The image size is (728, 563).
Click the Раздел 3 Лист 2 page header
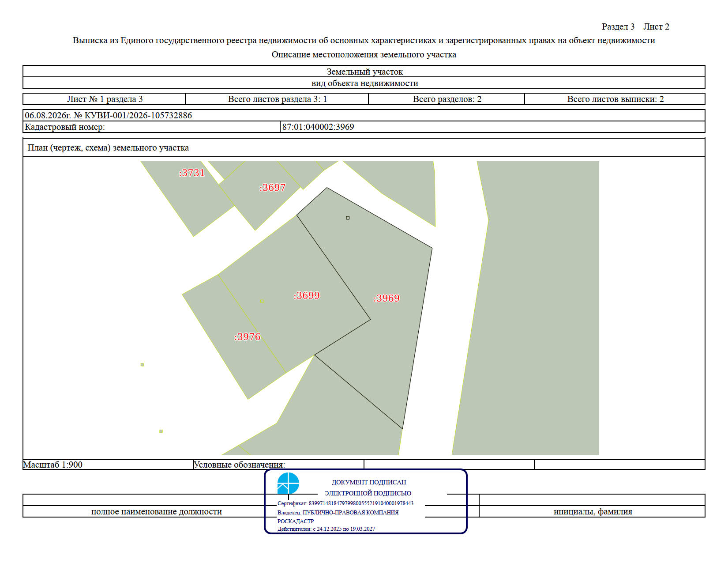tap(635, 26)
